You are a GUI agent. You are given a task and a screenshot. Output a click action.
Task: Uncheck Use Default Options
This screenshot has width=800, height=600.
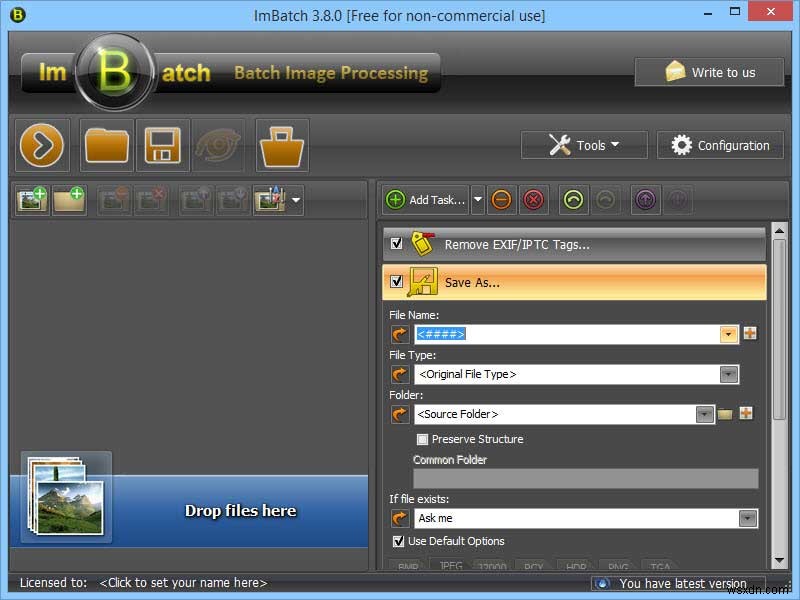point(399,541)
